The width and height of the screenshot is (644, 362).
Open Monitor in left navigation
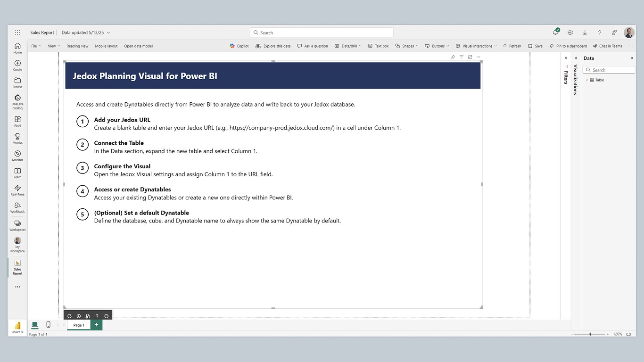(17, 156)
